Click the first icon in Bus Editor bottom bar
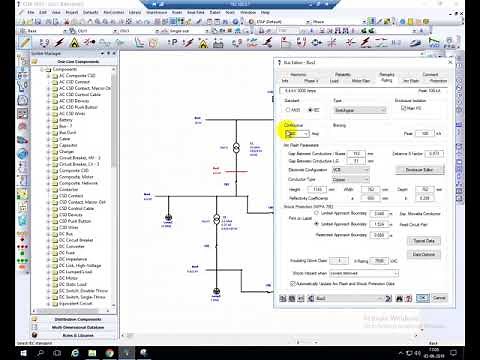This screenshot has width=480, height=360. [283, 298]
